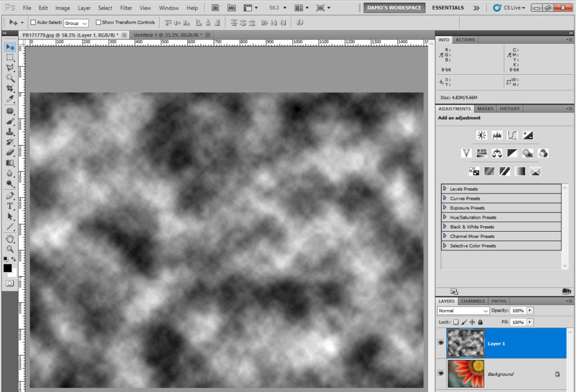
Task: Choose the Hand tool
Action: click(10, 238)
